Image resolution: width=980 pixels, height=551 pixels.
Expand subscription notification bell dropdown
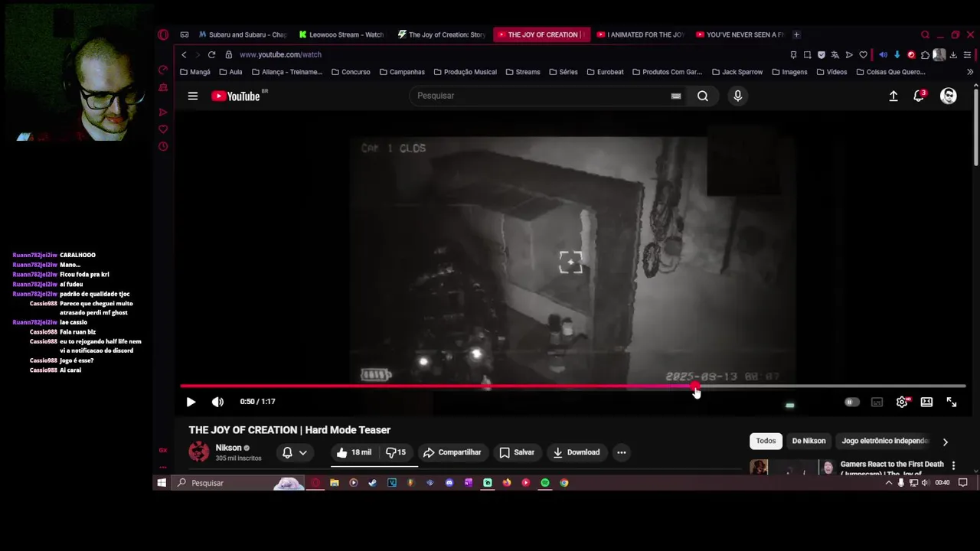coord(295,452)
